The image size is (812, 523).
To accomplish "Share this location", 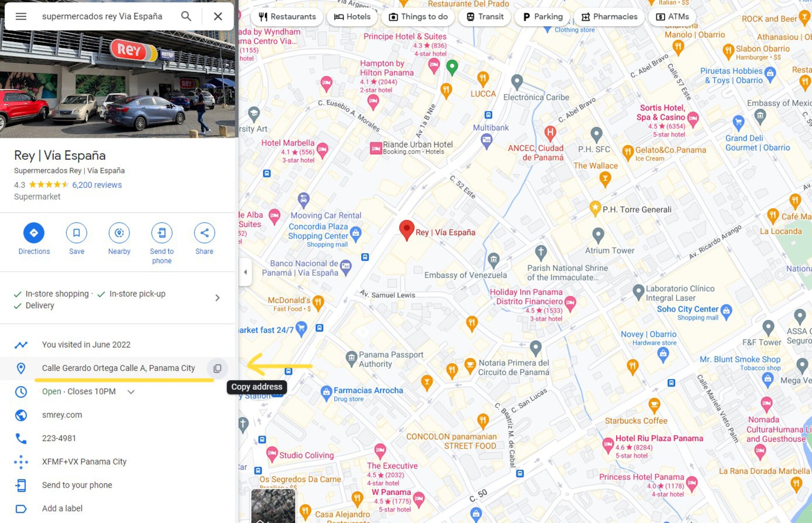I will [x=204, y=239].
